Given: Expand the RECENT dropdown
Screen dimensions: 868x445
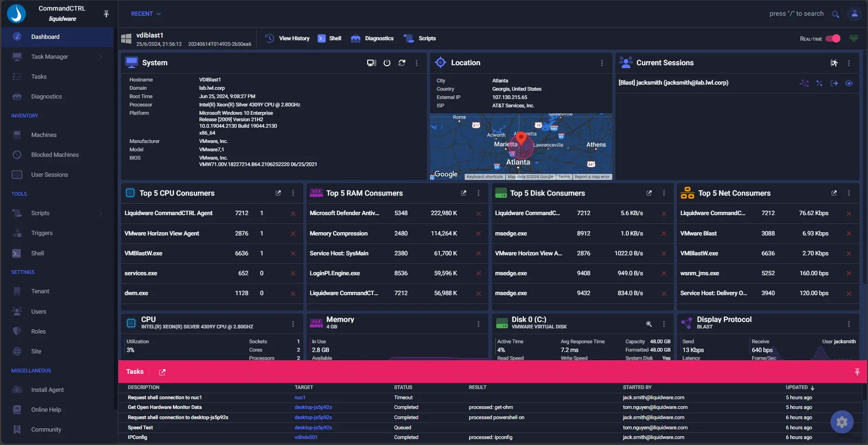Looking at the screenshot, I should (x=146, y=14).
